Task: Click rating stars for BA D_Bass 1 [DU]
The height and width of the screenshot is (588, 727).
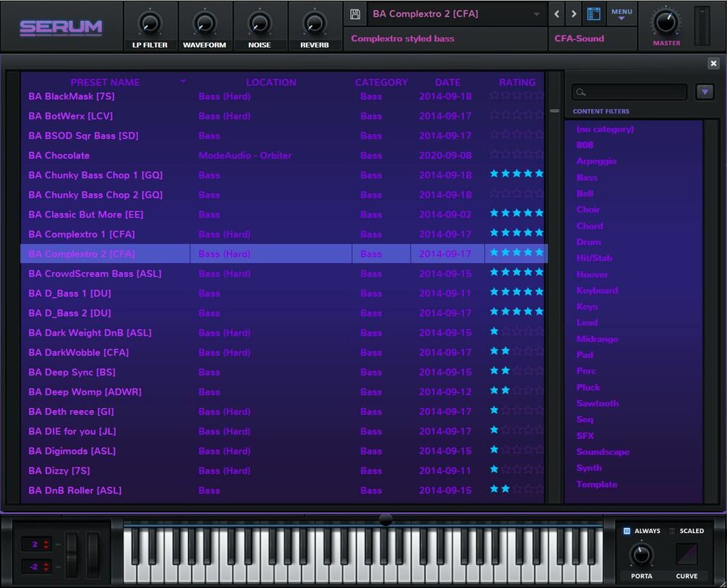Action: pyautogui.click(x=516, y=291)
